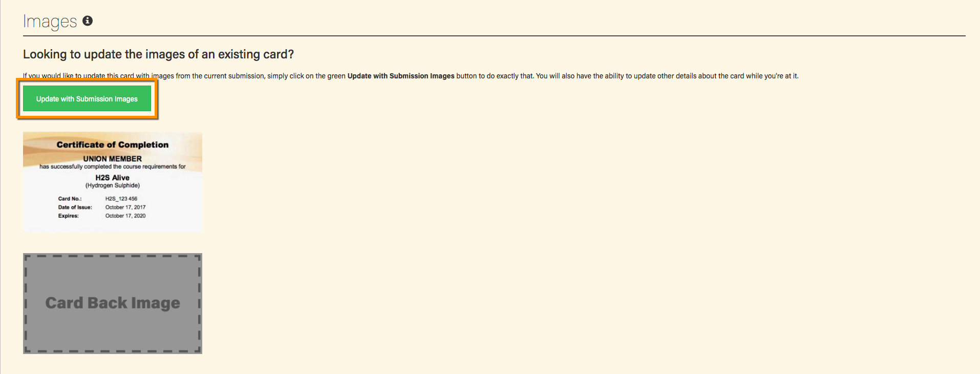Click the instruction paragraph about current submission
The height and width of the screenshot is (374, 980).
pyautogui.click(x=411, y=76)
